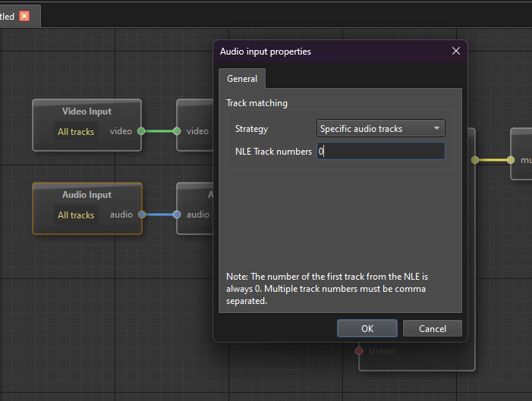Click the green video connection wire
Screen dimensions: 532x401
(x=159, y=131)
